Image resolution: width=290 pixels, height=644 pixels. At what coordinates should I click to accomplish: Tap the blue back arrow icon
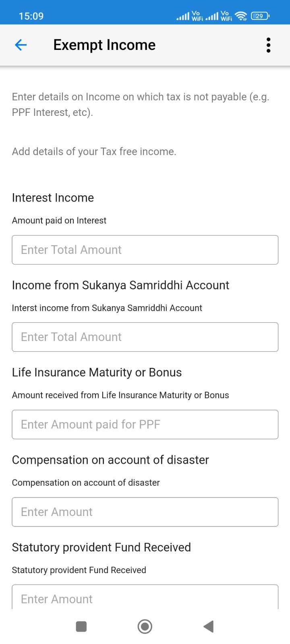tap(21, 45)
